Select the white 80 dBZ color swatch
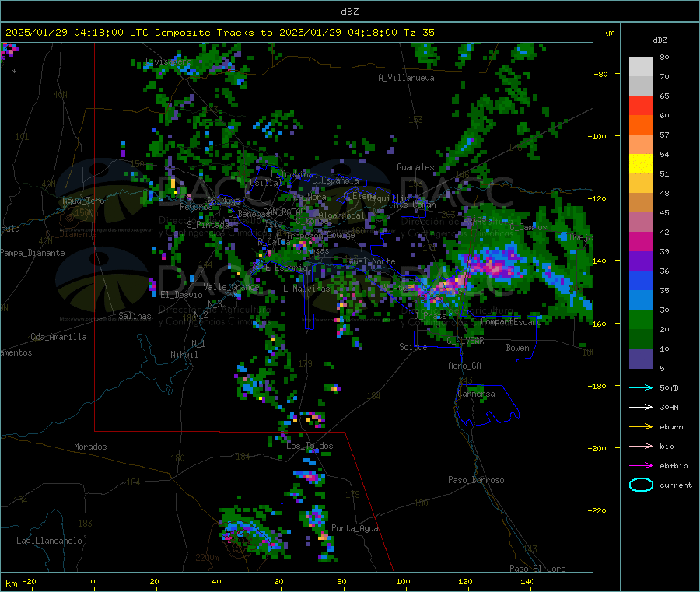 [x=641, y=67]
